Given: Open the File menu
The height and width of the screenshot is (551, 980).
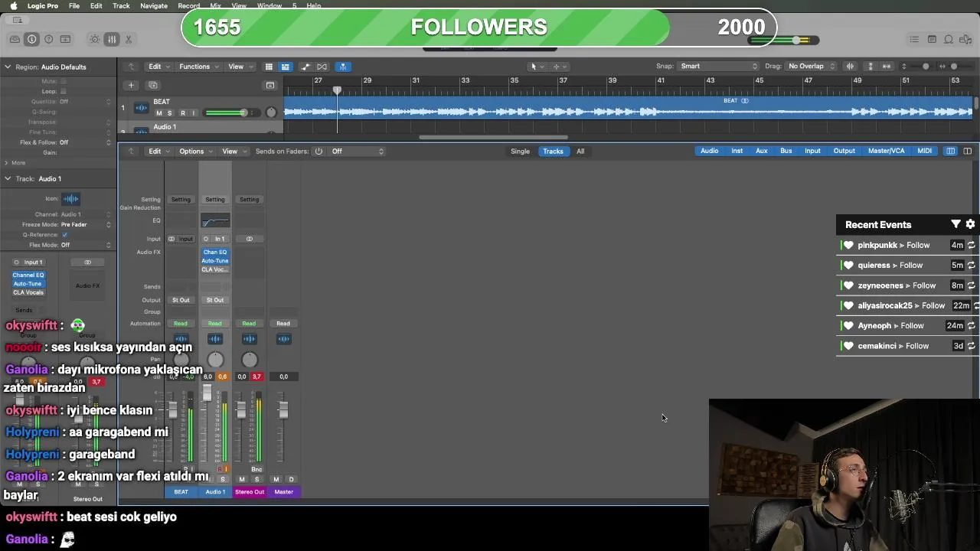Looking at the screenshot, I should point(74,5).
